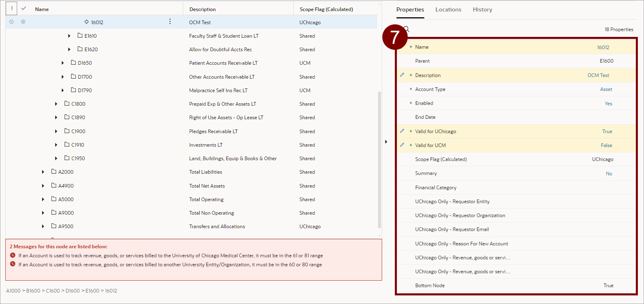This screenshot has height=304, width=644.
Task: Expand the E1610 tree node
Action: [x=69, y=36]
